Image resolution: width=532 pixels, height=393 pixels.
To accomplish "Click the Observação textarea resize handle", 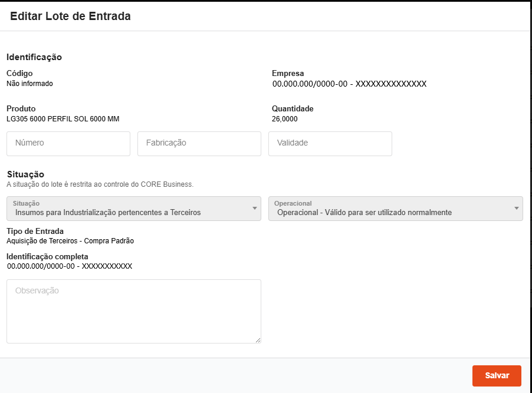I will 258,341.
